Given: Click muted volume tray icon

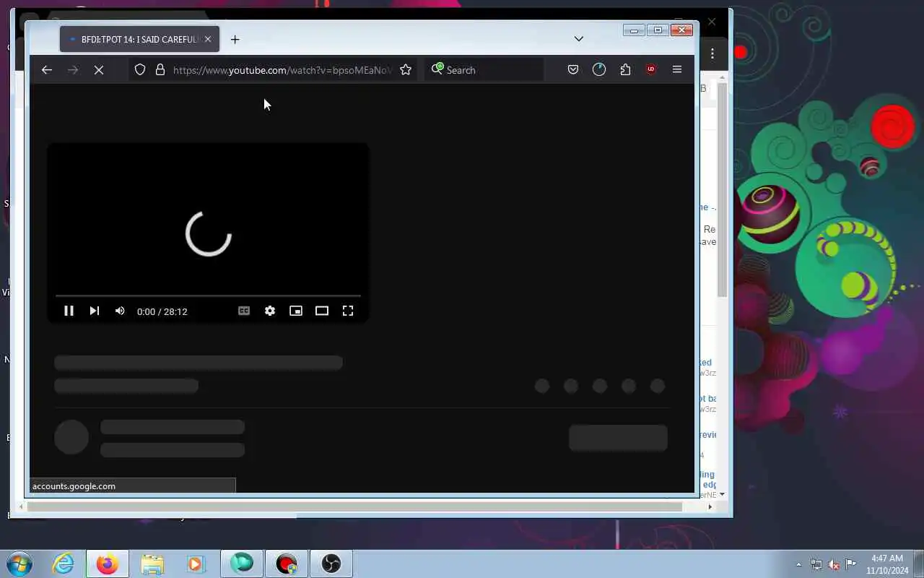Looking at the screenshot, I should pos(834,564).
